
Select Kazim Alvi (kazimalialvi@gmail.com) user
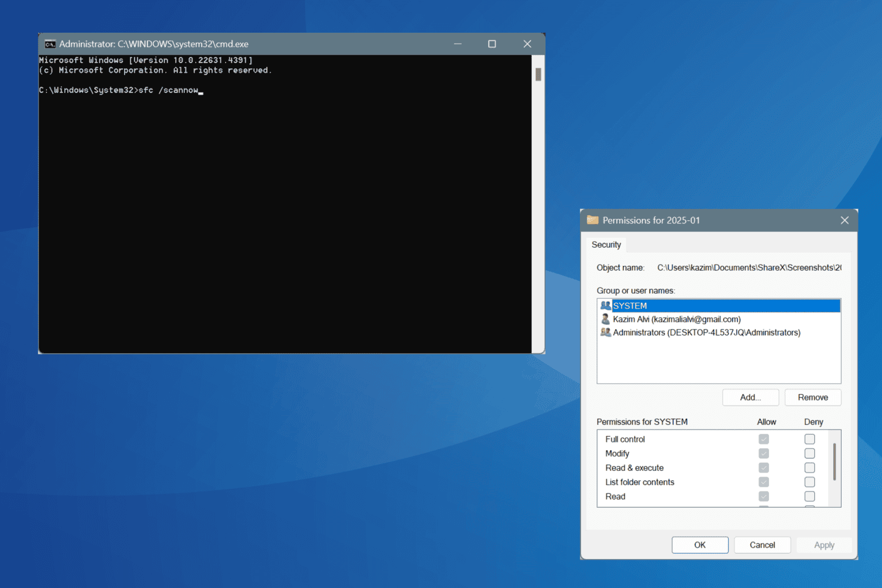pyautogui.click(x=719, y=319)
